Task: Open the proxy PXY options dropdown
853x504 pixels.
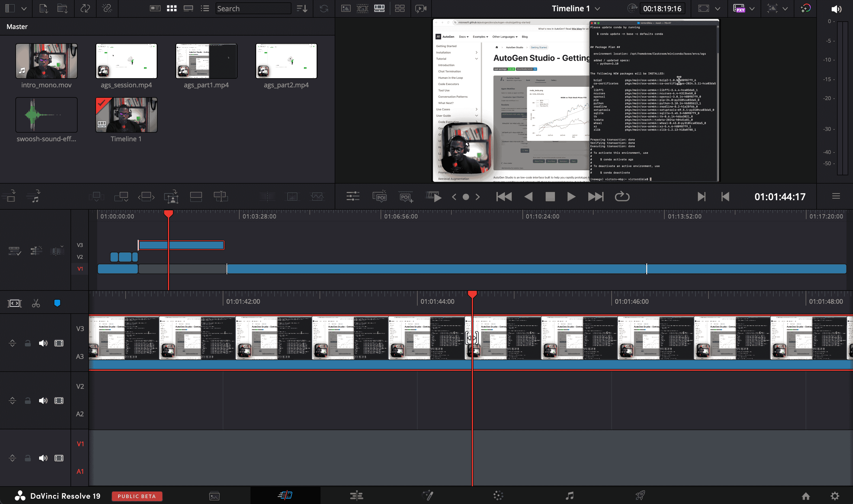Action: click(752, 9)
